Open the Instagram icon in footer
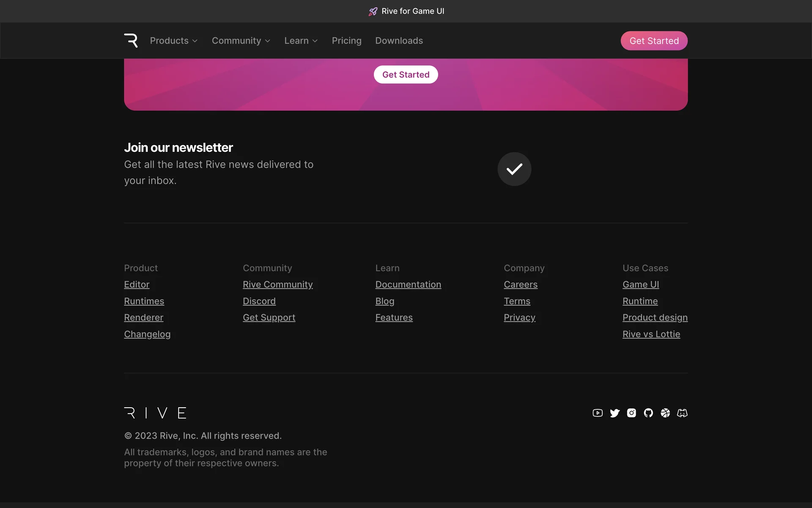The image size is (812, 508). point(631,413)
